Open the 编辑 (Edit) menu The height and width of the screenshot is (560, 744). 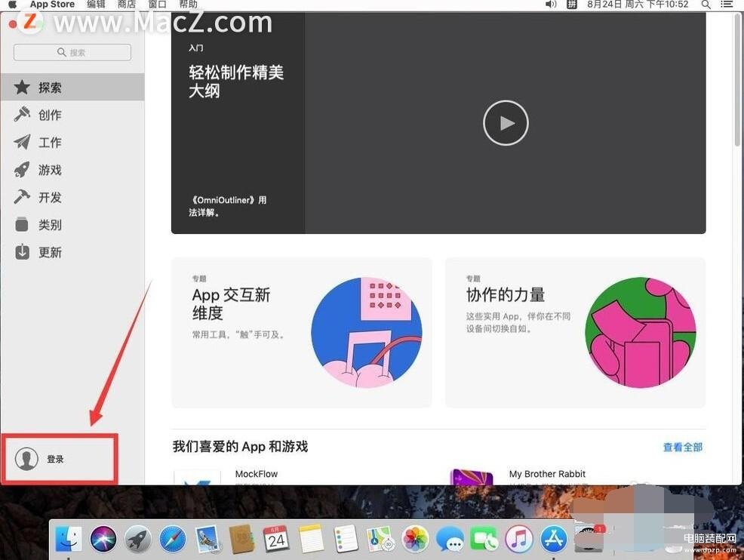click(96, 5)
